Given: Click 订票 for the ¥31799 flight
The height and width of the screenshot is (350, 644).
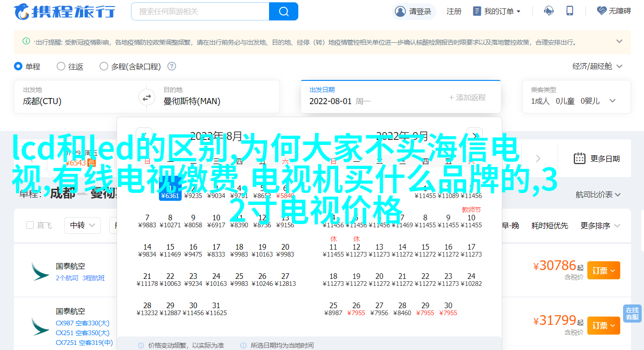Looking at the screenshot, I should pos(604,325).
